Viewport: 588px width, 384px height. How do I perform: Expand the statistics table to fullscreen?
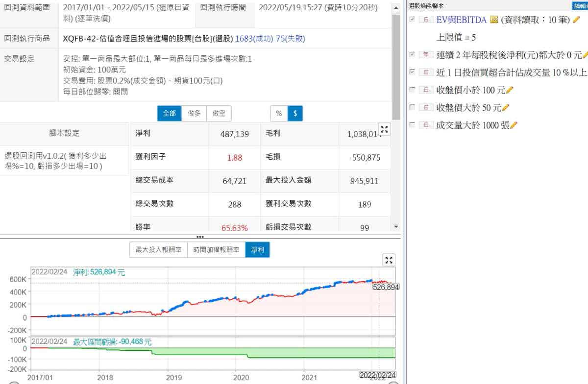coord(385,129)
